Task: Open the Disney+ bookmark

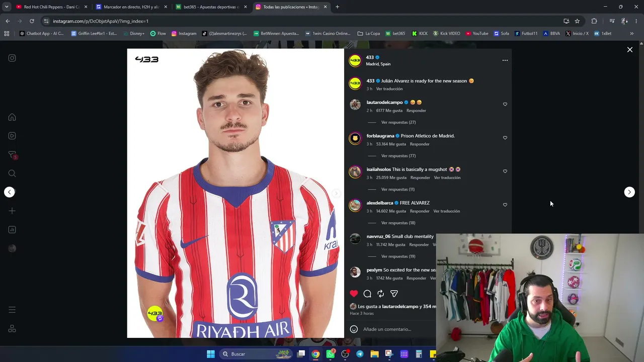Action: point(133,34)
